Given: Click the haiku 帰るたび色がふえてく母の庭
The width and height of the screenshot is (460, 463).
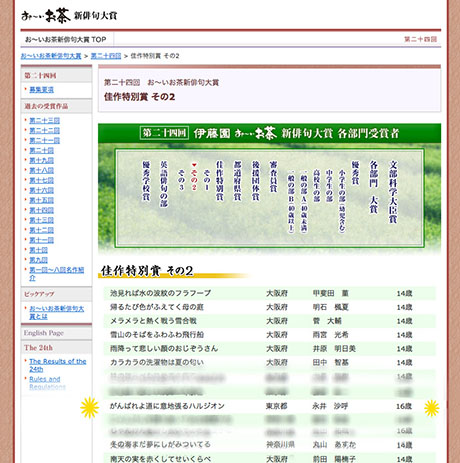Looking at the screenshot, I should (157, 307).
